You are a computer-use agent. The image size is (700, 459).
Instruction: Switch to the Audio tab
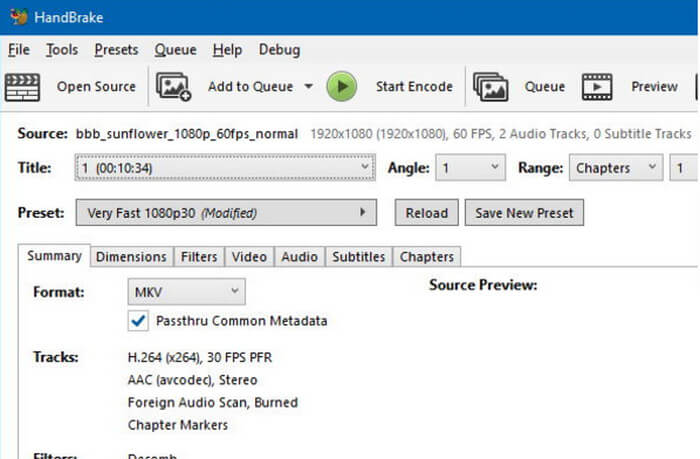coord(300,257)
